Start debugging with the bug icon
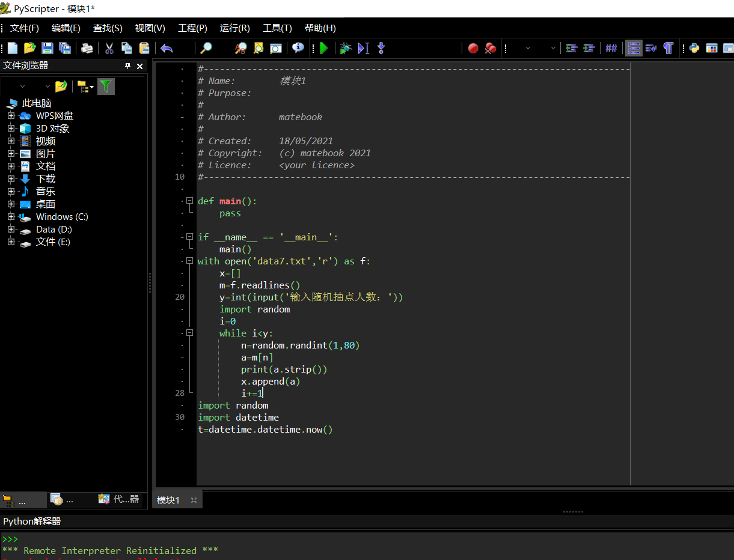Screen dimensions: 734x560 click(345, 48)
